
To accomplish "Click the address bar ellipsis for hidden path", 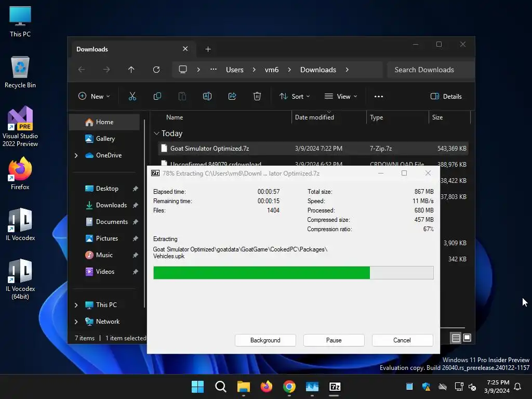I will (214, 69).
